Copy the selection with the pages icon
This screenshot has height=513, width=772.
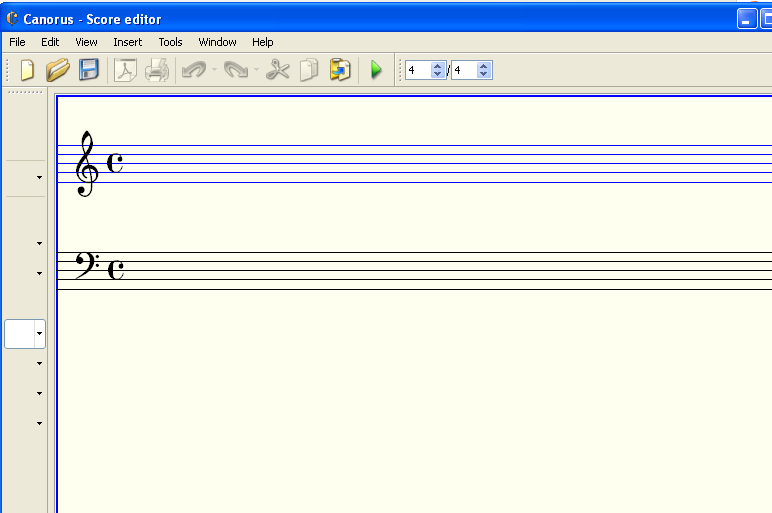point(309,70)
